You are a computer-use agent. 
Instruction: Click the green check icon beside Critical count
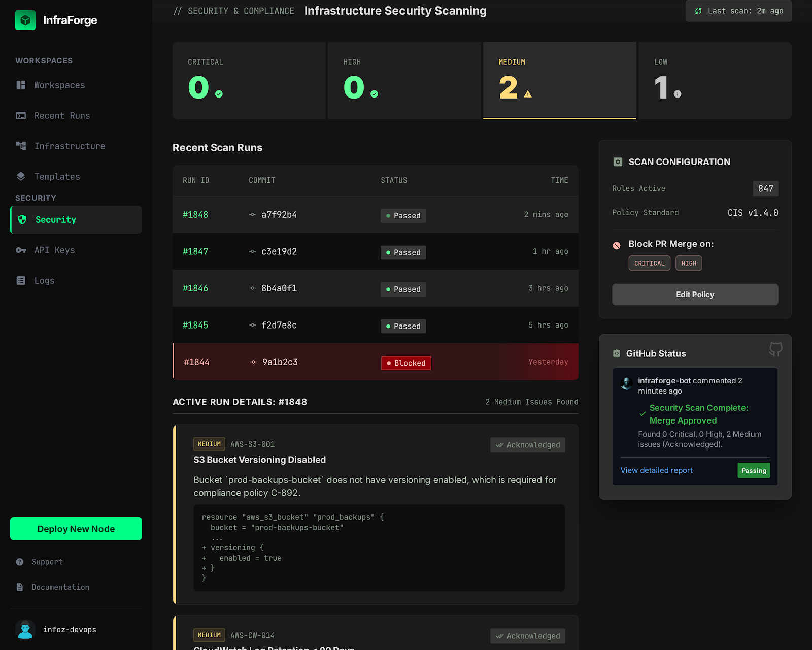pos(219,94)
